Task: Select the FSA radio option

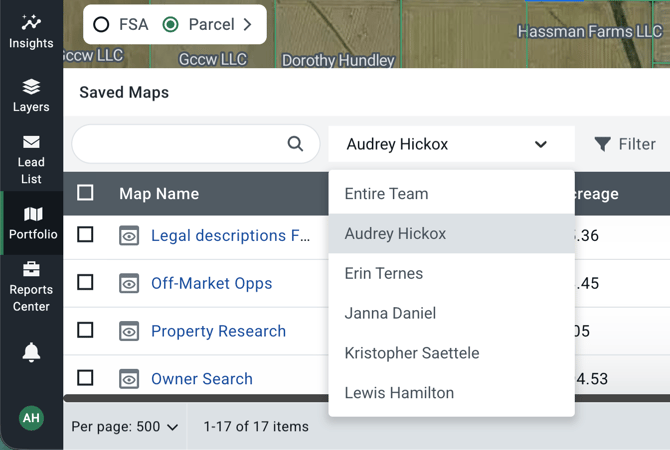Action: coord(100,24)
